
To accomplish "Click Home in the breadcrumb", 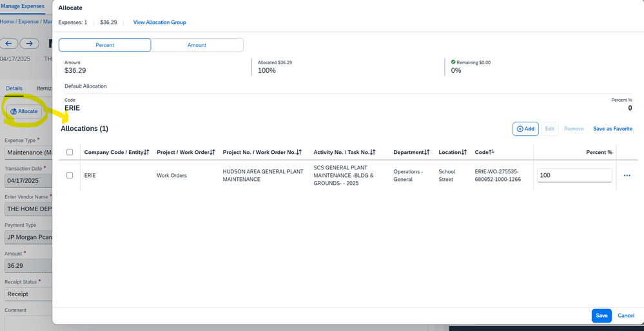I will (x=6, y=21).
